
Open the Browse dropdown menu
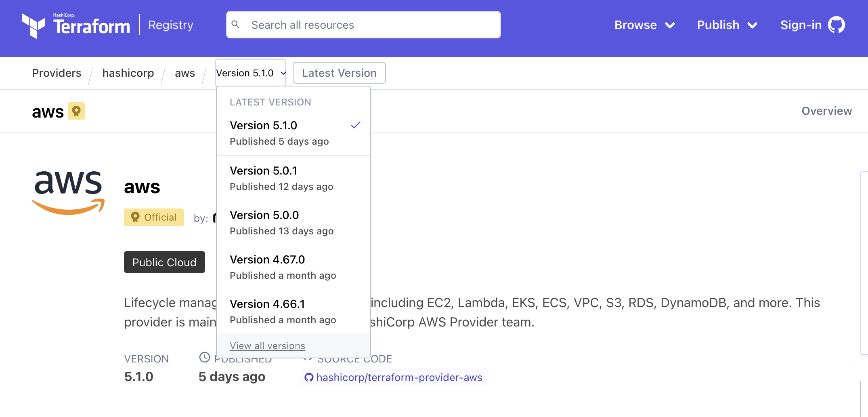(x=645, y=25)
